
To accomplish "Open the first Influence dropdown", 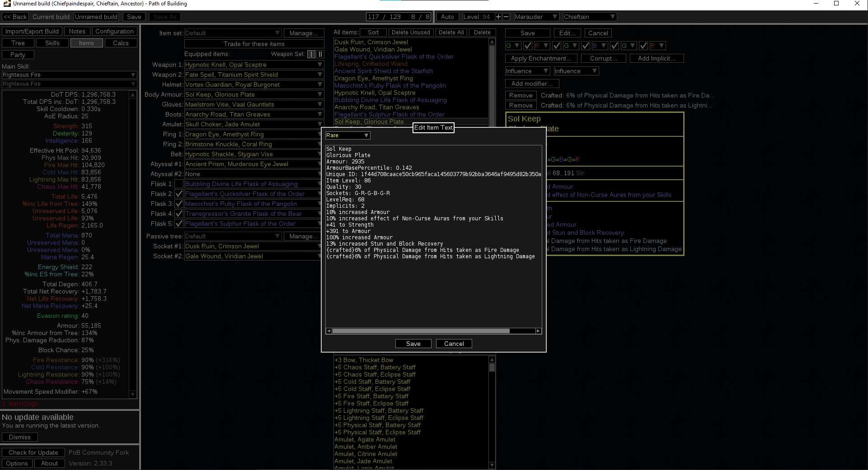I will pos(526,71).
